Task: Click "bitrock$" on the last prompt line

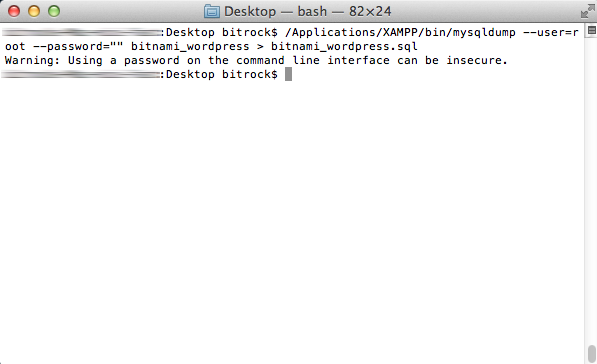Action: coord(250,75)
